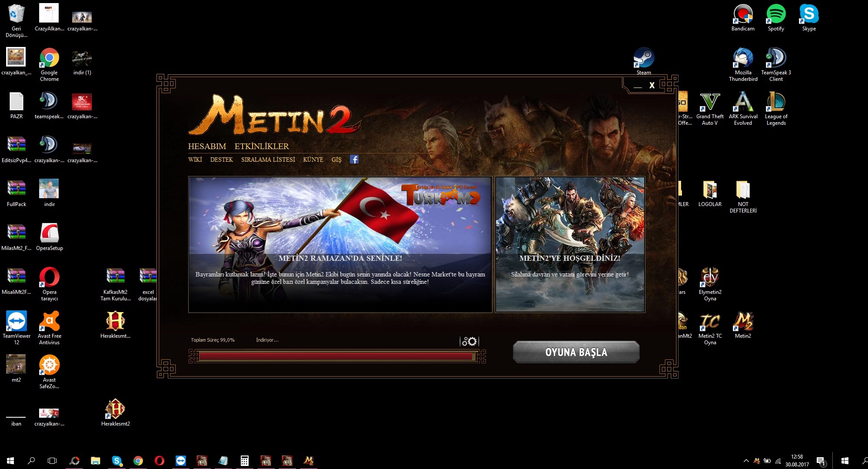The width and height of the screenshot is (868, 469).
Task: Select the NOT DEFTERLERİ folder
Action: tap(743, 196)
